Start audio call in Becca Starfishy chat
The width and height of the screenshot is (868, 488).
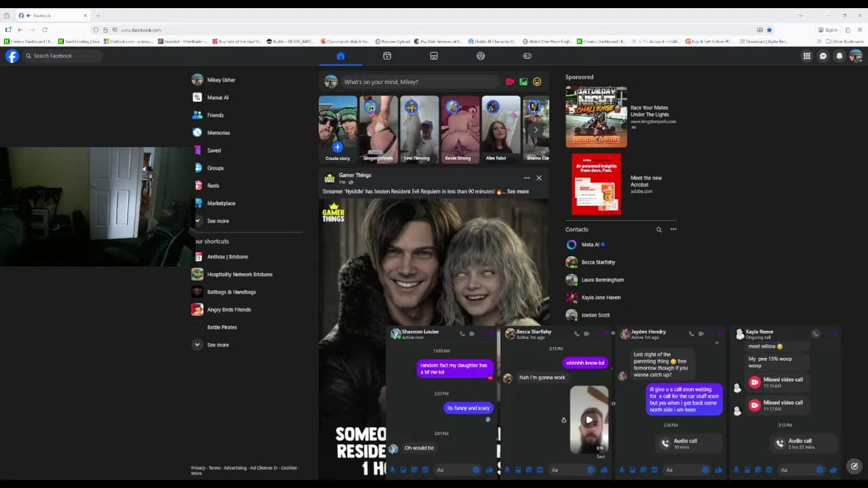577,333
